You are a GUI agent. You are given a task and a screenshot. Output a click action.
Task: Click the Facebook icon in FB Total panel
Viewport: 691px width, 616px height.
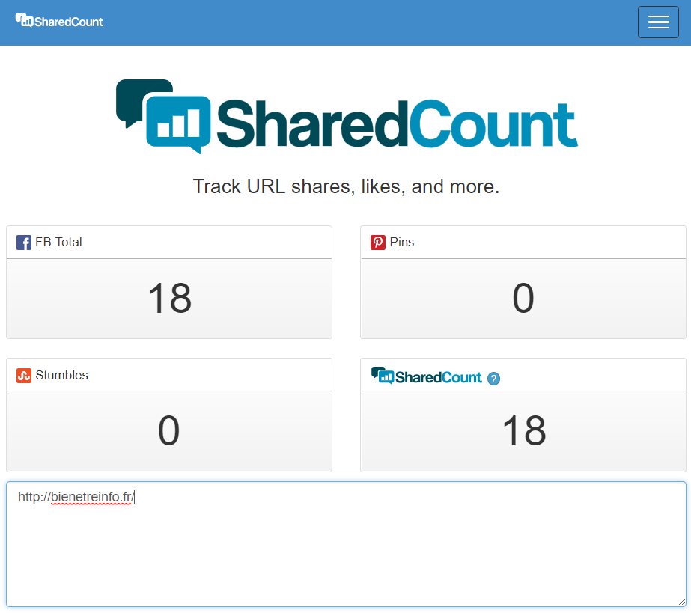click(x=24, y=243)
